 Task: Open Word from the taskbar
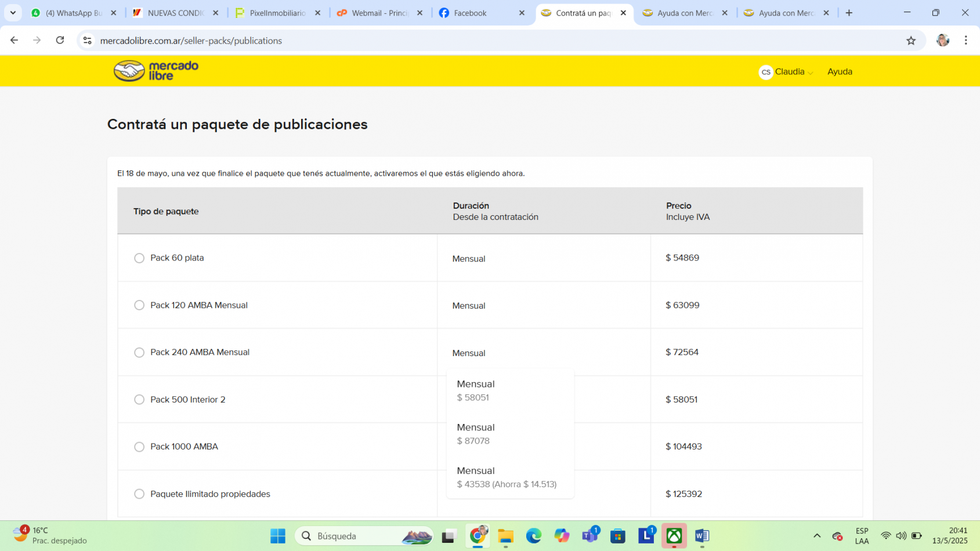(x=702, y=536)
